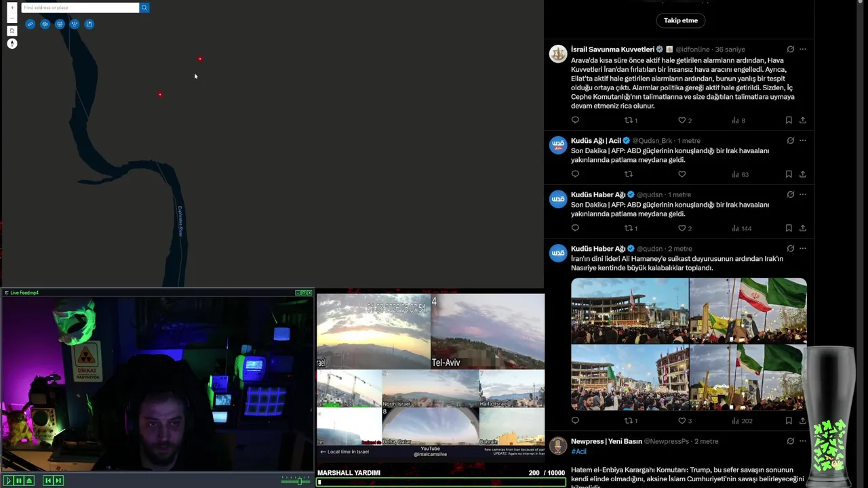This screenshot has width=868, height=488.
Task: Click Grok icon on Kudüs Haber Ağı 2 metre tweet
Action: point(790,249)
